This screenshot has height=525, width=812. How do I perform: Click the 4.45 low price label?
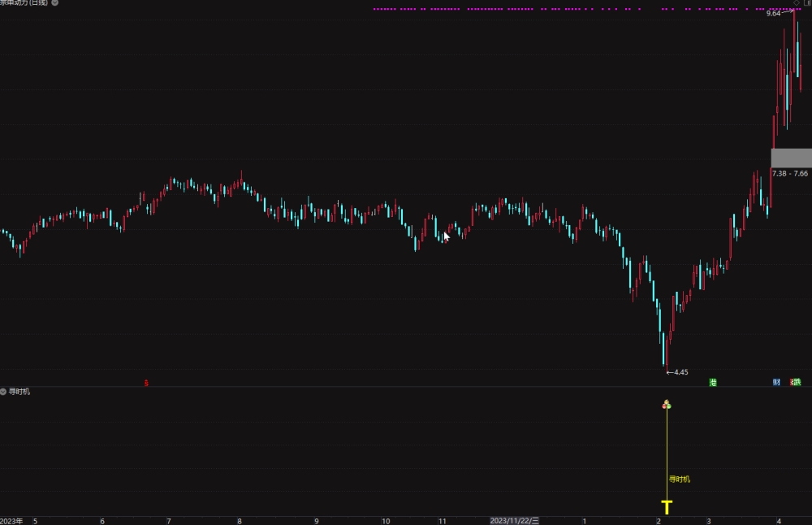681,372
